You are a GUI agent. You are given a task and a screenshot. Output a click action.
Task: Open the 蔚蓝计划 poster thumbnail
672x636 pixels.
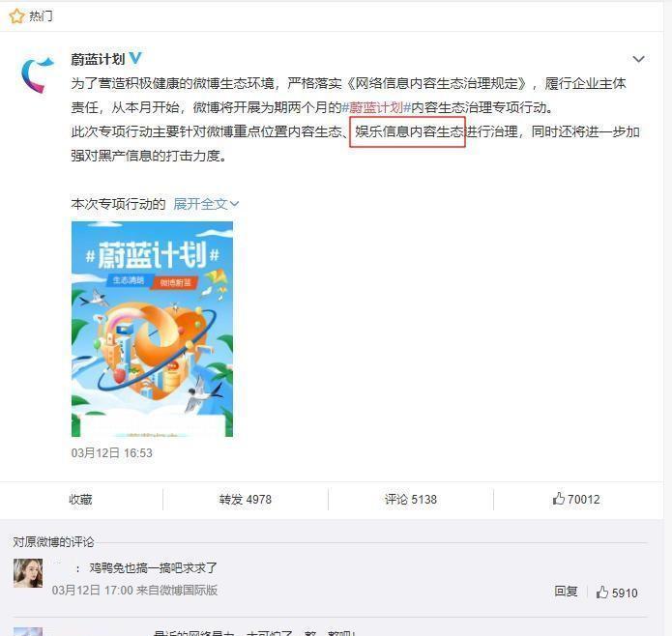[152, 329]
